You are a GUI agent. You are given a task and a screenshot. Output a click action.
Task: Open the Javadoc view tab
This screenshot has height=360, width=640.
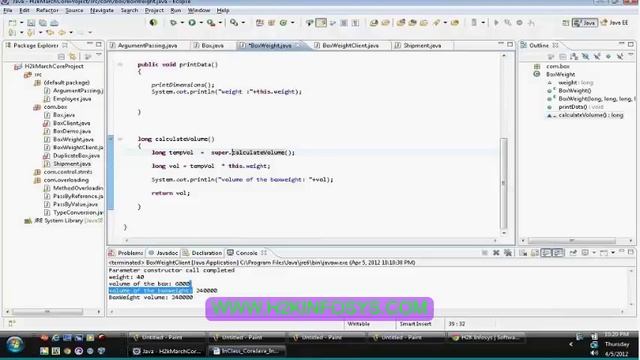coord(163,253)
